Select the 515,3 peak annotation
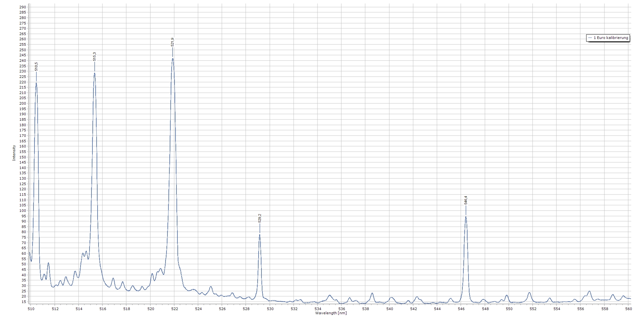Viewport: 644px width, 322px height. tap(94, 56)
